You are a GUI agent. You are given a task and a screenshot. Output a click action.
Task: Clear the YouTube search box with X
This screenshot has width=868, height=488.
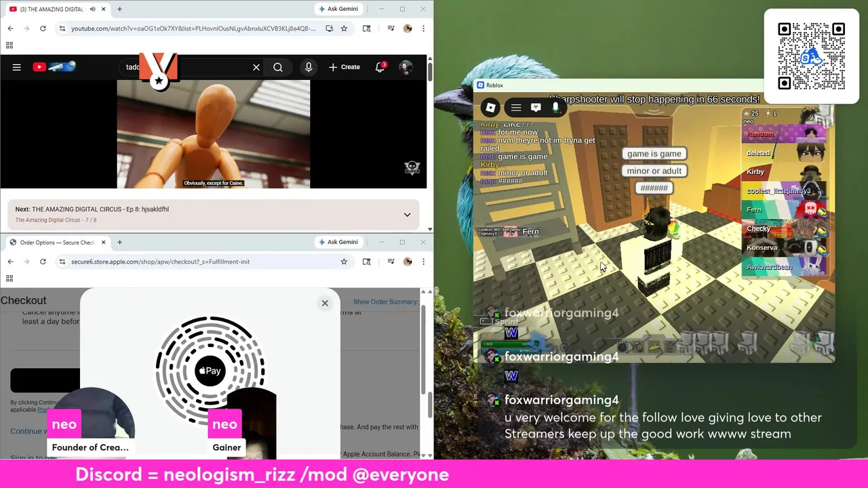tap(256, 67)
